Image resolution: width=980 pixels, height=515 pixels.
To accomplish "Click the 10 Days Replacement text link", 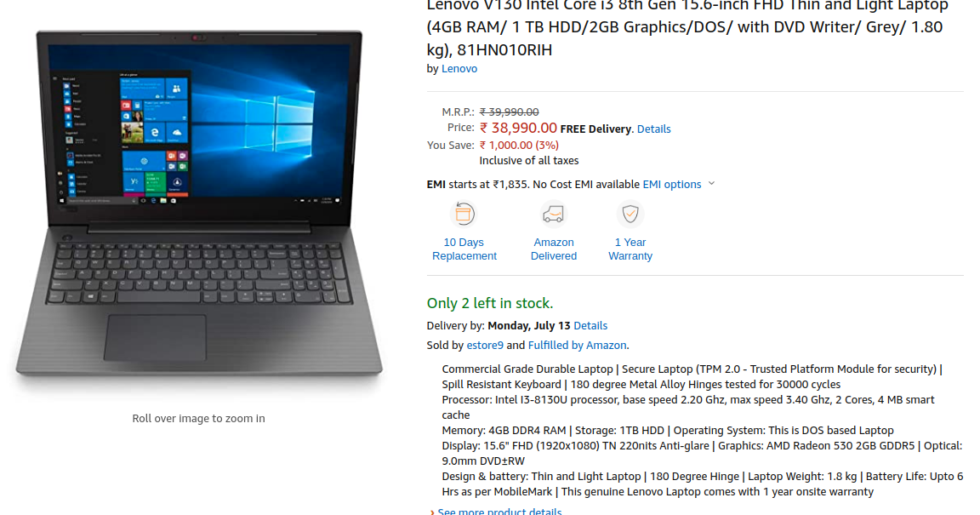I will pyautogui.click(x=464, y=249).
